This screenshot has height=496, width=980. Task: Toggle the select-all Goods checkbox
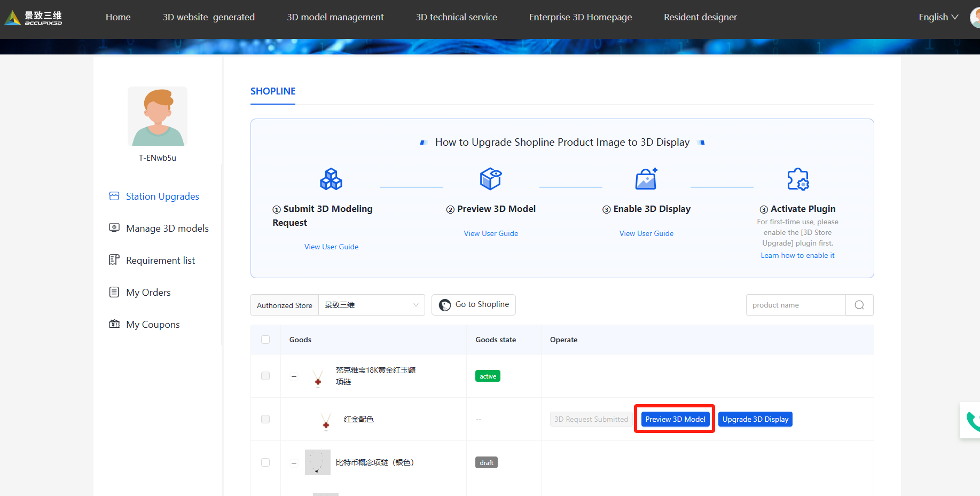click(x=265, y=340)
